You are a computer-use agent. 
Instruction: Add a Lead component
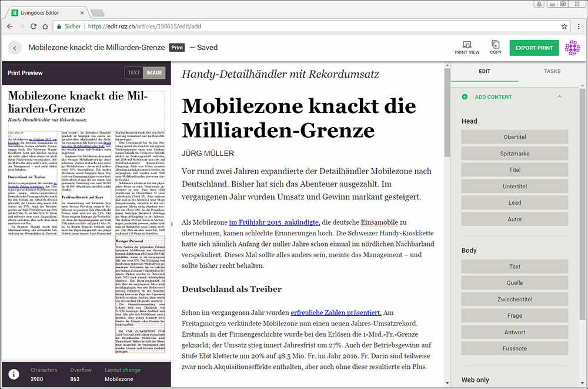514,203
